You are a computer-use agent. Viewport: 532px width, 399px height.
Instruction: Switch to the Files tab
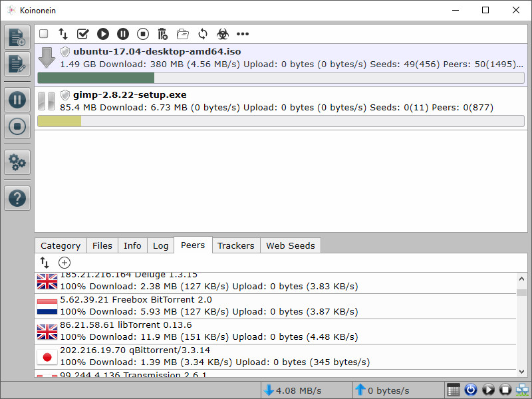102,245
